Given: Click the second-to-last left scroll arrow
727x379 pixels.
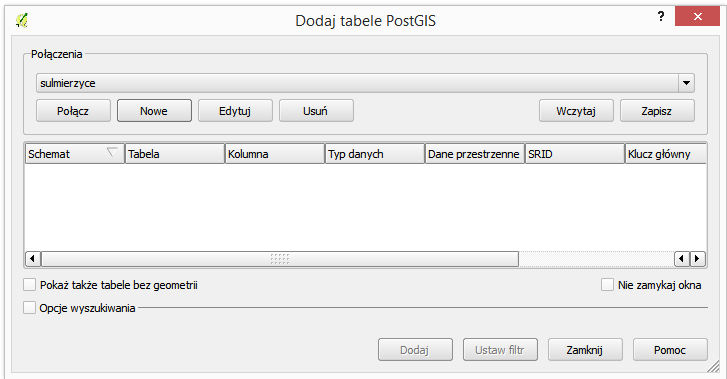Looking at the screenshot, I should (x=682, y=259).
